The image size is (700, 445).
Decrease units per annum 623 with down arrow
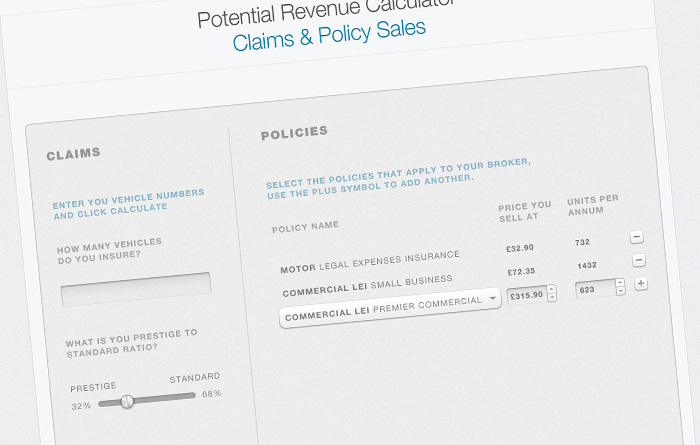pos(621,291)
